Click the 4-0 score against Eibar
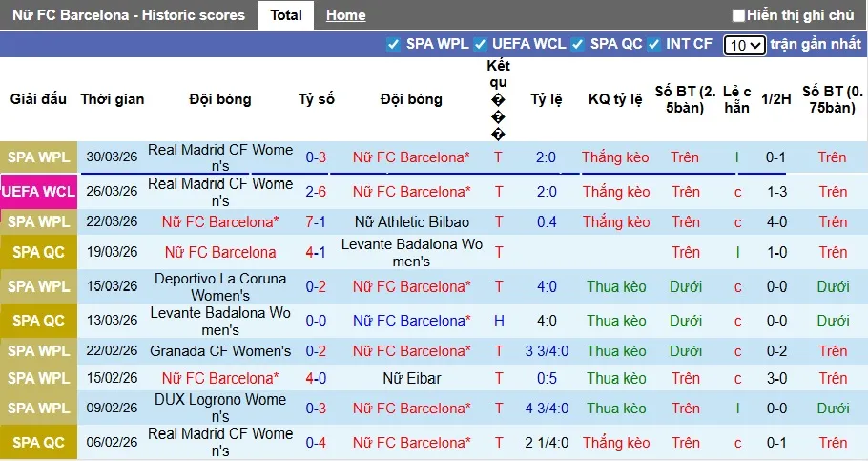Viewport: 868px width, 461px height. (x=316, y=378)
